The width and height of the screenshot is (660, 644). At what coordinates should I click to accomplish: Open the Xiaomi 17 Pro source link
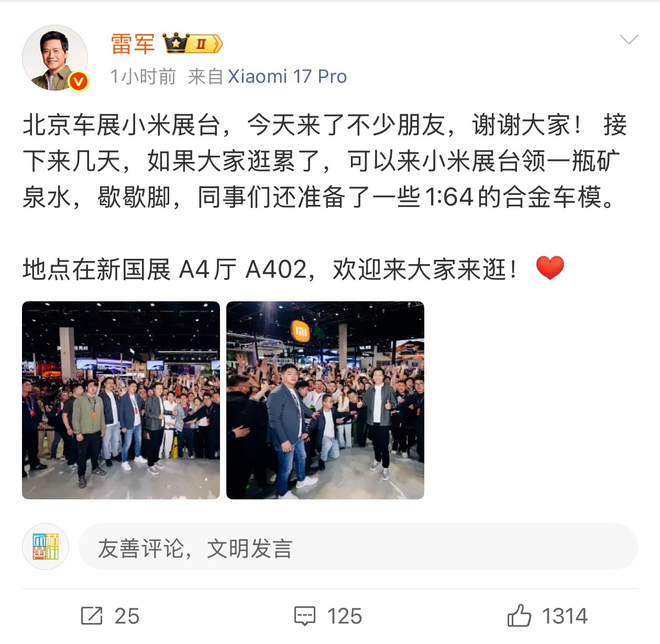point(287,77)
